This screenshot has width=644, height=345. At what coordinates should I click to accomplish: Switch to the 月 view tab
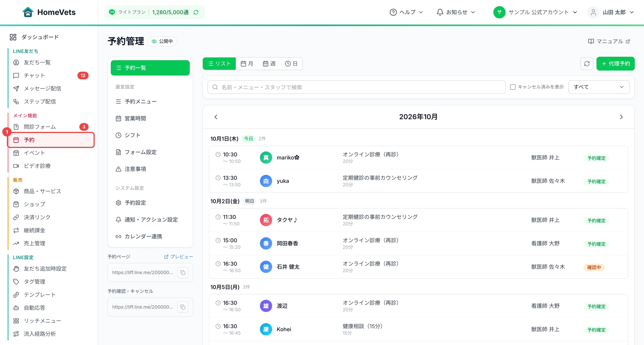pos(247,64)
